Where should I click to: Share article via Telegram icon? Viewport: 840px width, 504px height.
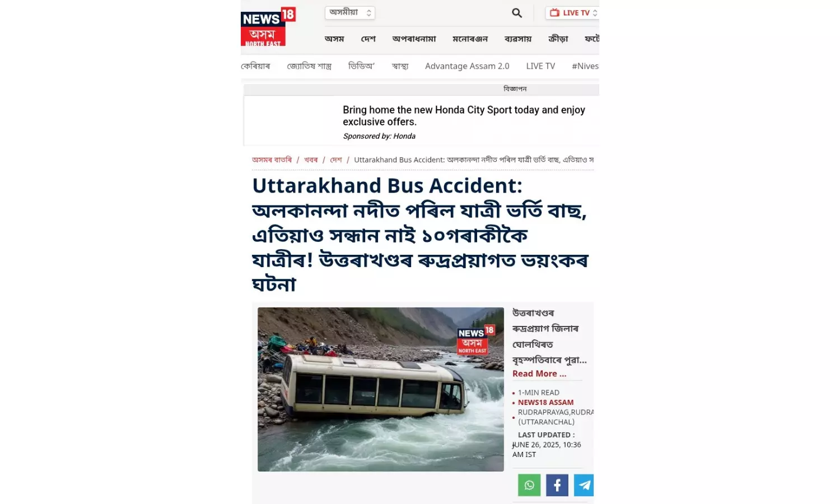point(584,485)
